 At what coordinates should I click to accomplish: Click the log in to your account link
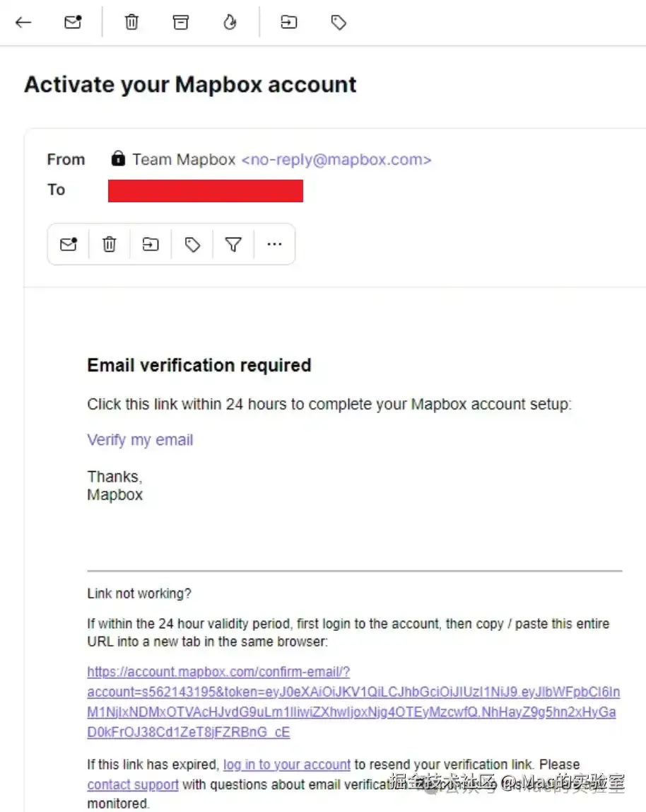pyautogui.click(x=286, y=765)
